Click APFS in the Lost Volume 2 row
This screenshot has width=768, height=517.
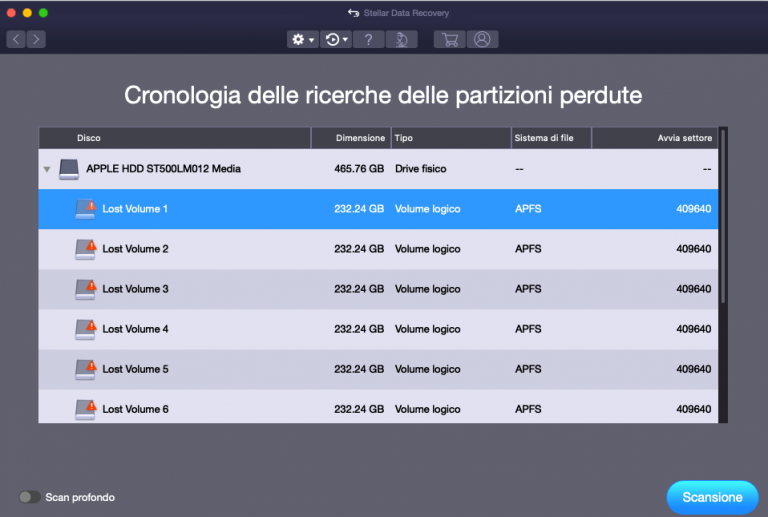click(528, 249)
